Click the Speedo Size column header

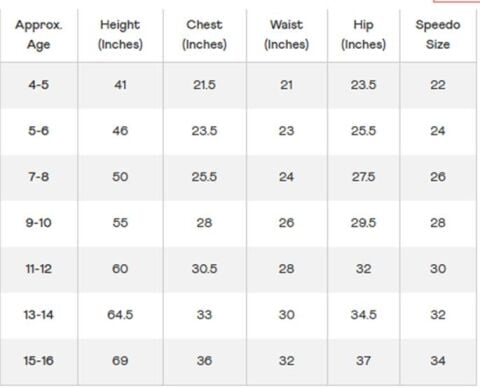(x=438, y=35)
